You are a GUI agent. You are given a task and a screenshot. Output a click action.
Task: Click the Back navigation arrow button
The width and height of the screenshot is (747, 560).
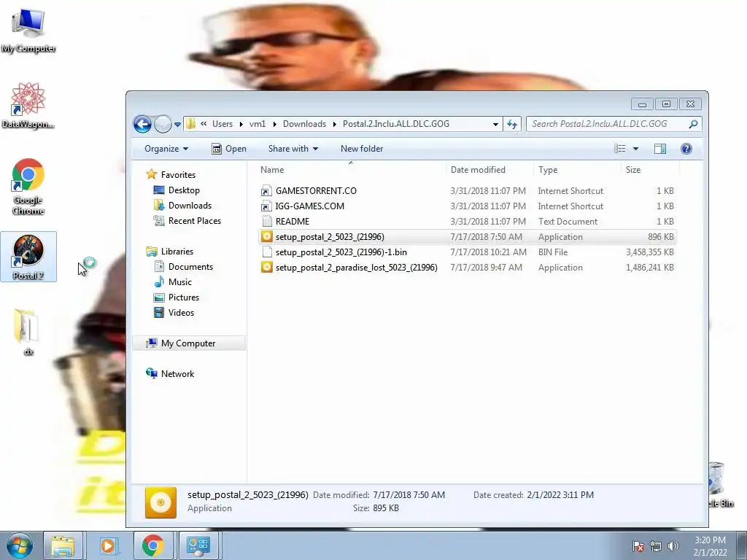pos(142,124)
